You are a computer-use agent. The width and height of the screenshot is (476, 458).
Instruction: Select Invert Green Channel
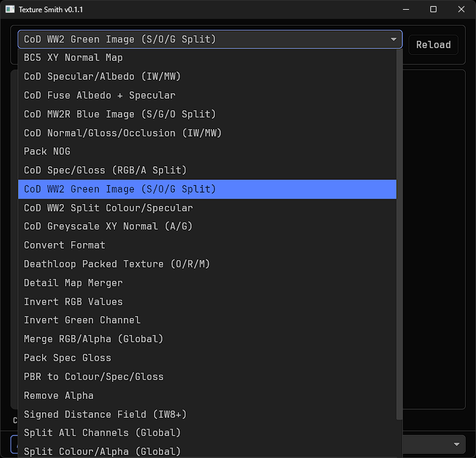pos(207,320)
